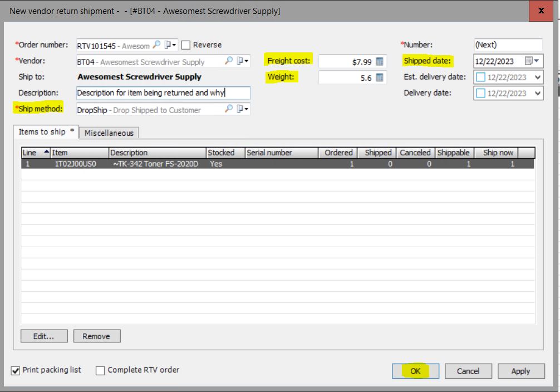
Task: Click the Apply button
Action: pos(521,371)
